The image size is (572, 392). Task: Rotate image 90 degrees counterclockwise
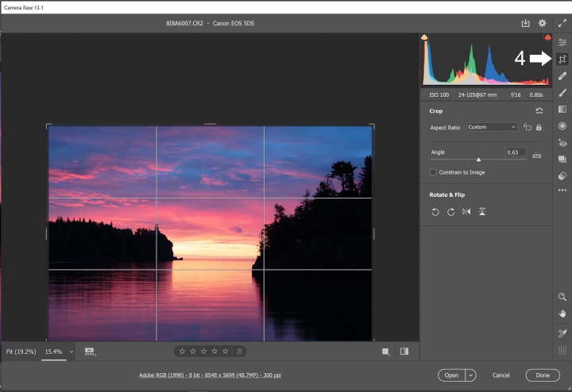point(435,212)
